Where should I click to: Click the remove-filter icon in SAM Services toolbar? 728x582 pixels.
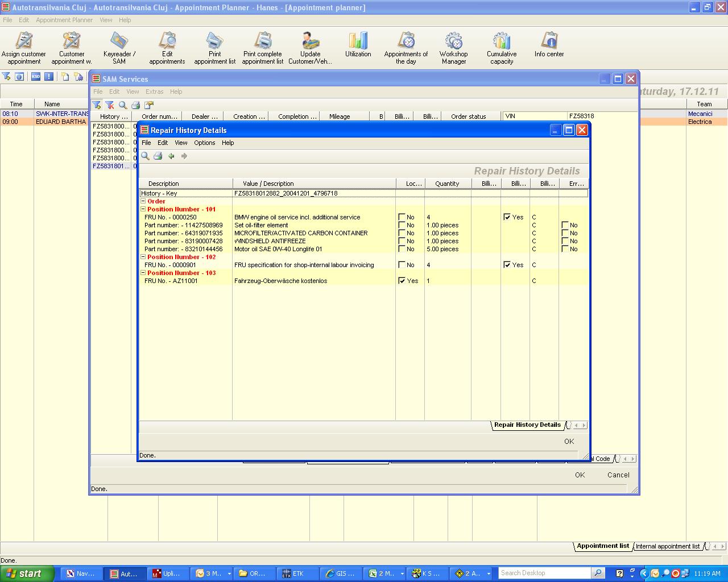click(110, 105)
